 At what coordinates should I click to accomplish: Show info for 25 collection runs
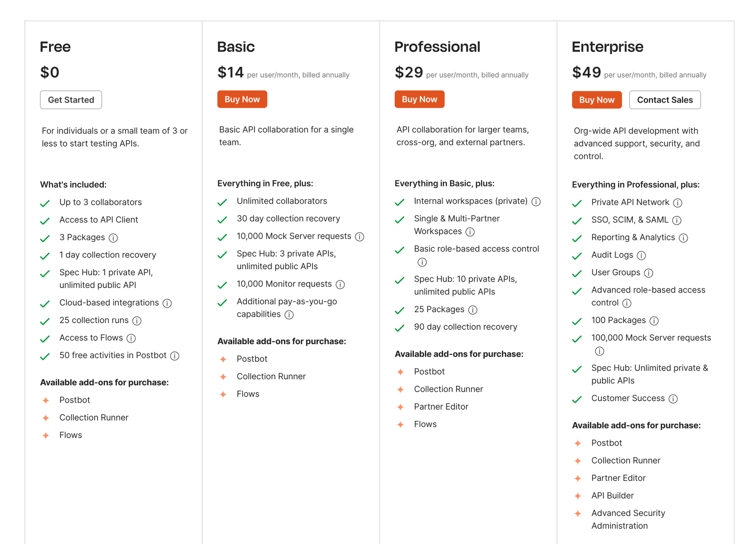(x=137, y=321)
